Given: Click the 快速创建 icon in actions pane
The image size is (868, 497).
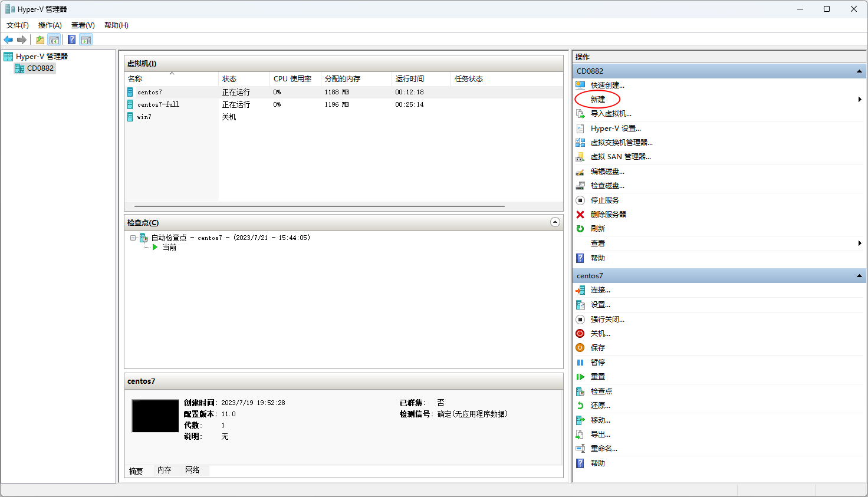Looking at the screenshot, I should [580, 85].
